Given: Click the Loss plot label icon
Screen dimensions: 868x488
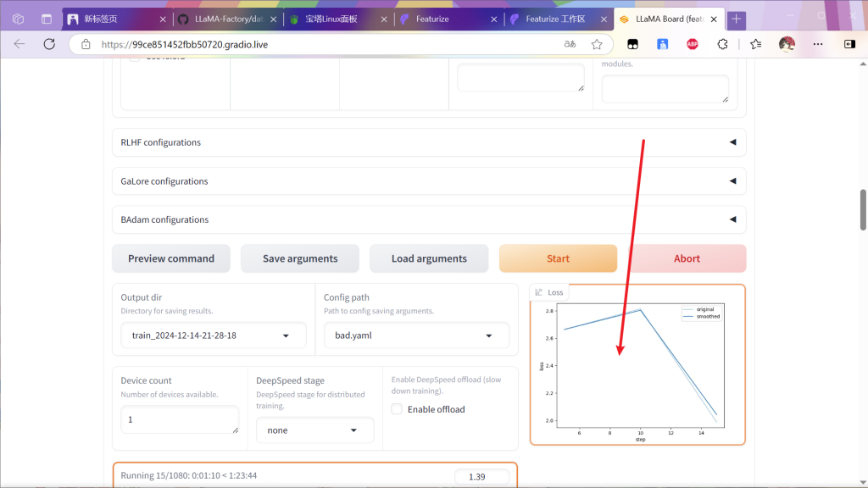Looking at the screenshot, I should point(538,292).
